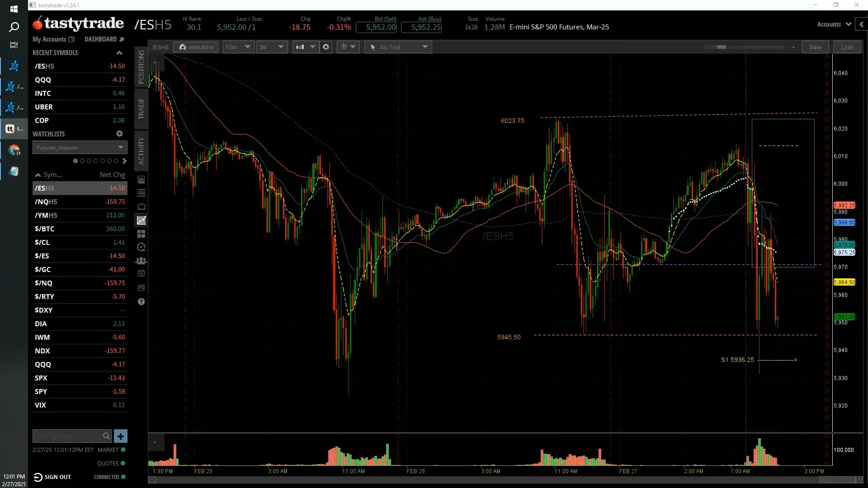Image resolution: width=868 pixels, height=488 pixels.
Task: Click the Indicators button
Action: pyautogui.click(x=196, y=47)
